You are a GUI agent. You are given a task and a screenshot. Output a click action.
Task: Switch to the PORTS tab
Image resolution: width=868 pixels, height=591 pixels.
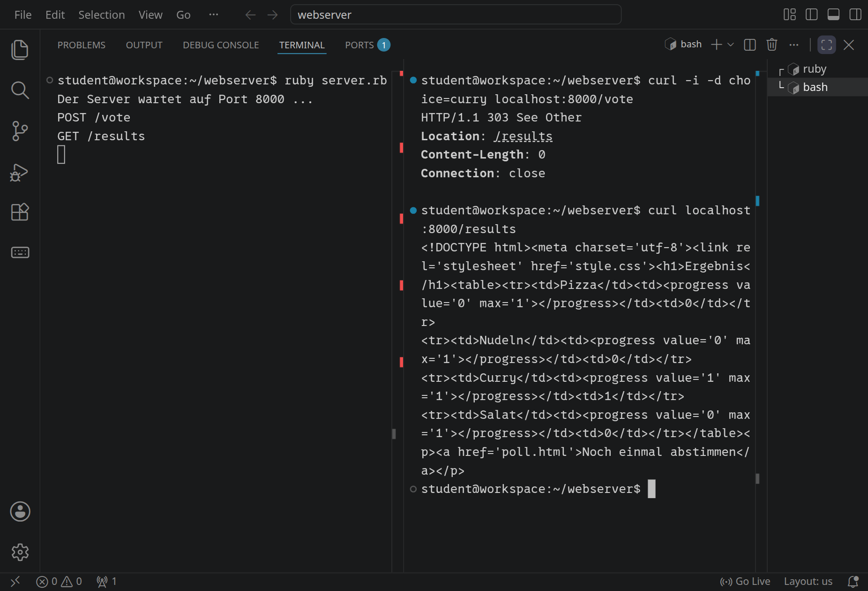click(x=367, y=45)
